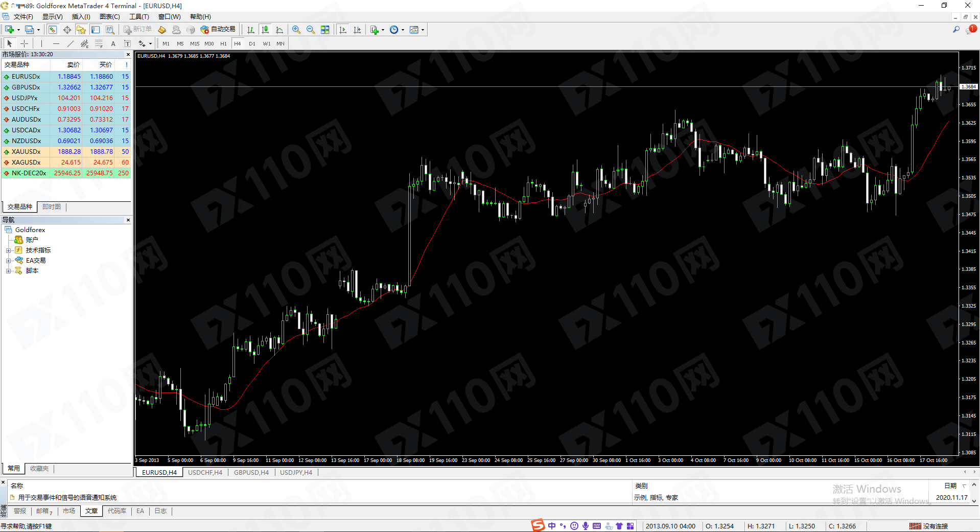Expand the 脚本 scripts tree node
Image resolution: width=980 pixels, height=532 pixels.
point(8,271)
